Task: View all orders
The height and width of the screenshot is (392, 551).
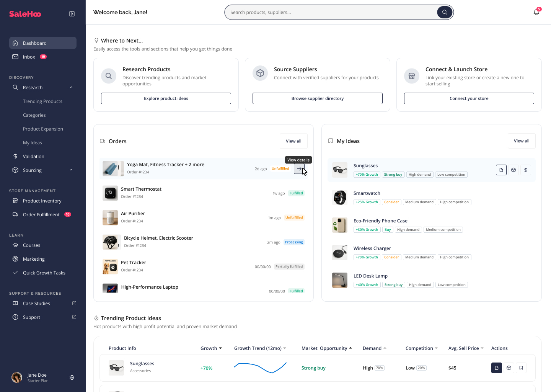Action: point(293,141)
